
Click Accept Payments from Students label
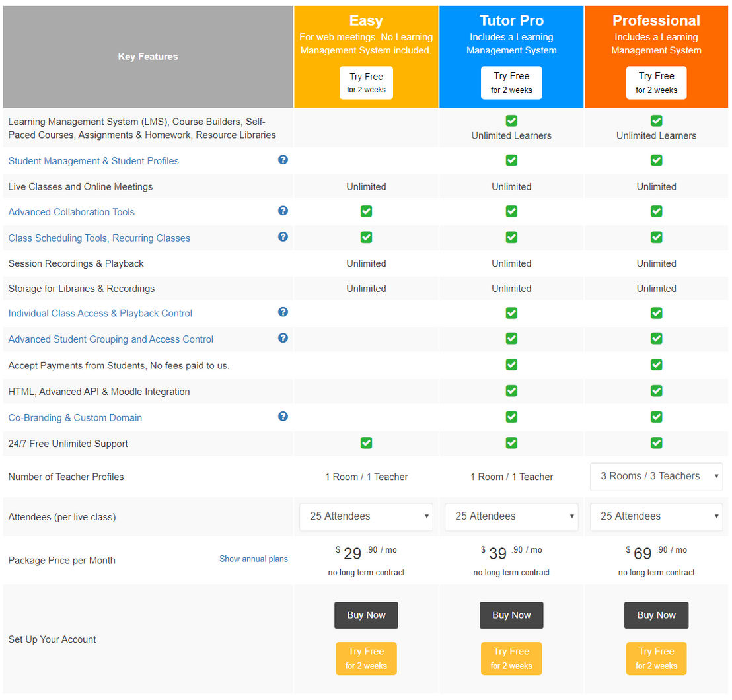click(118, 365)
